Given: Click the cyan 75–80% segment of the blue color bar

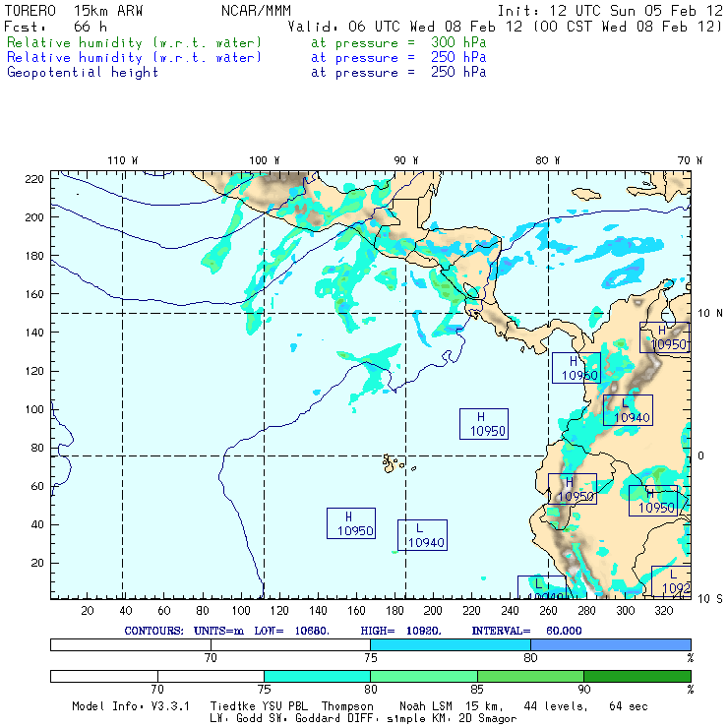Looking at the screenshot, I should click(x=451, y=644).
